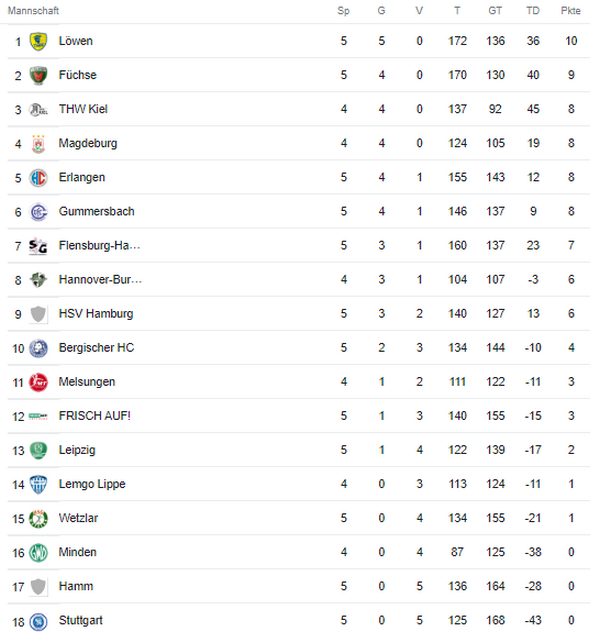Click the FRISCH AUF! team name
This screenshot has width=600, height=643.
[95, 416]
